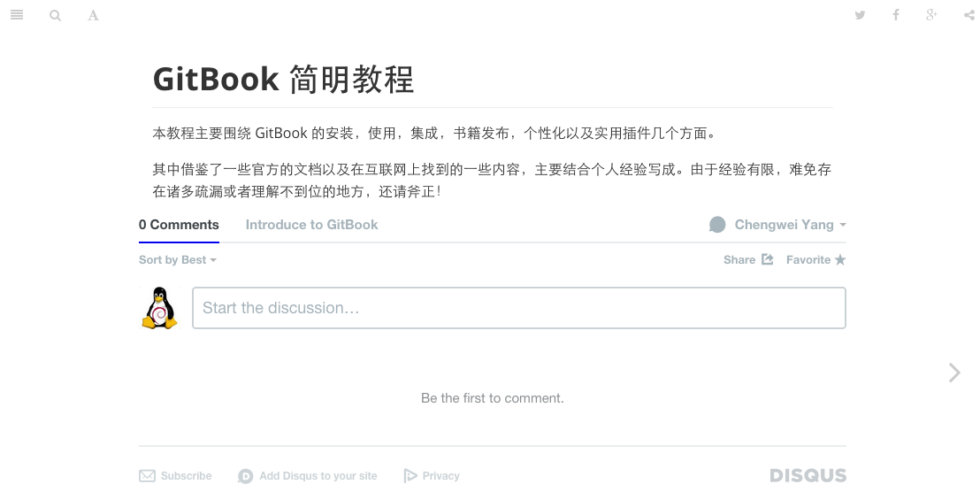Expand the Sort by Best dropdown

178,260
